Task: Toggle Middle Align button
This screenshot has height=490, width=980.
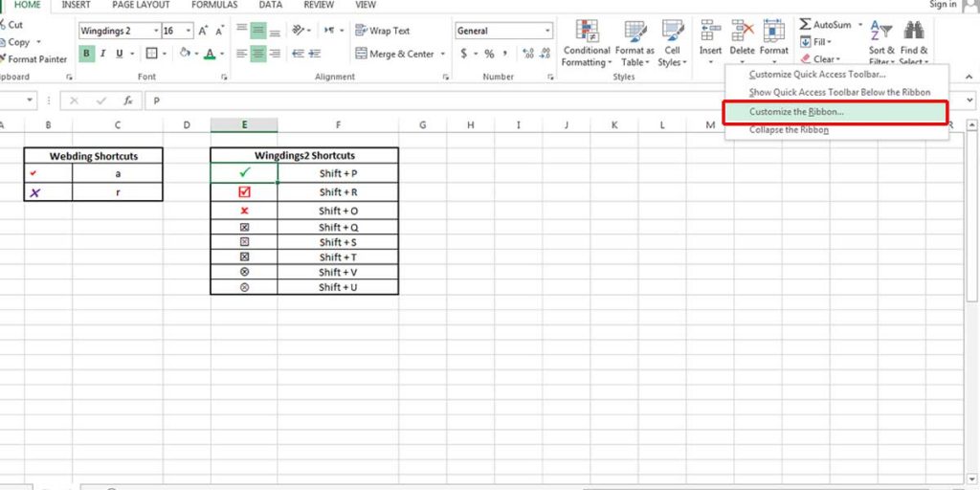Action: (x=258, y=31)
